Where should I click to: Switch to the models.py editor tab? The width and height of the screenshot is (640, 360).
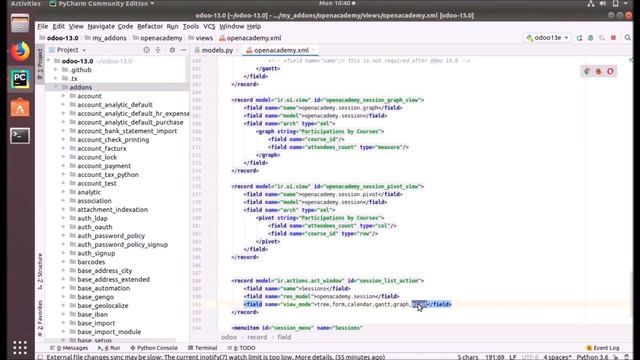coord(217,50)
